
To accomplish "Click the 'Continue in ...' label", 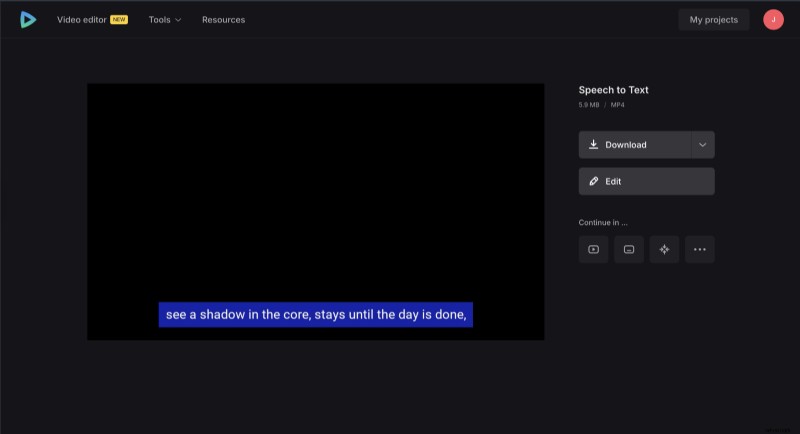I will pyautogui.click(x=603, y=222).
